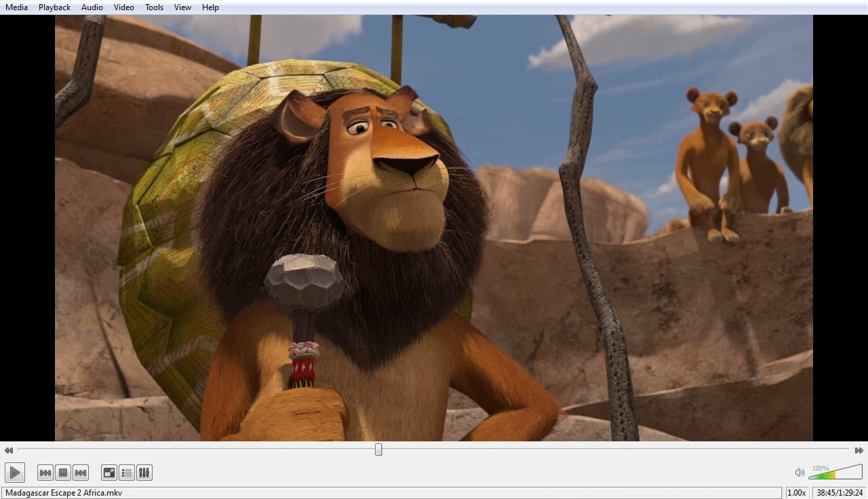Click the Play button
Screen dimensions: 868x499
pyautogui.click(x=14, y=473)
